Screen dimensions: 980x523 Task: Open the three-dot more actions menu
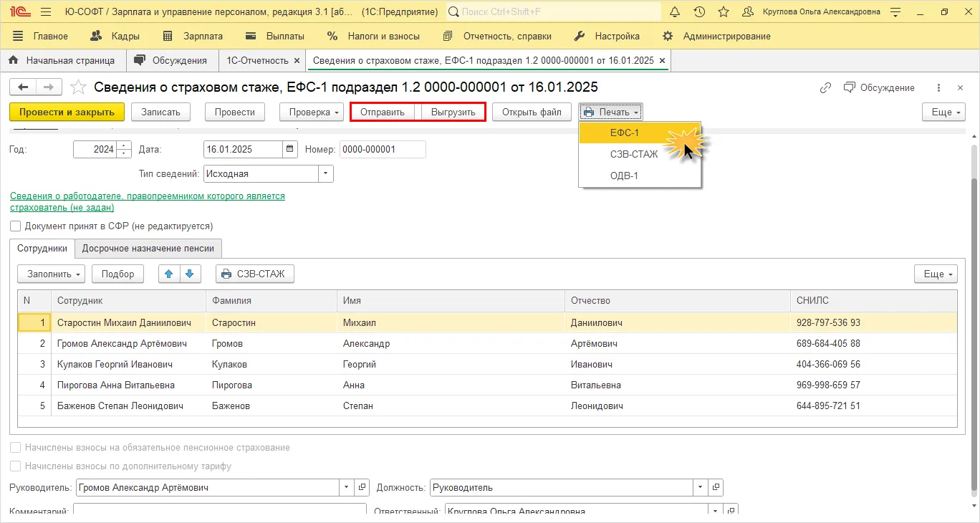(x=939, y=87)
